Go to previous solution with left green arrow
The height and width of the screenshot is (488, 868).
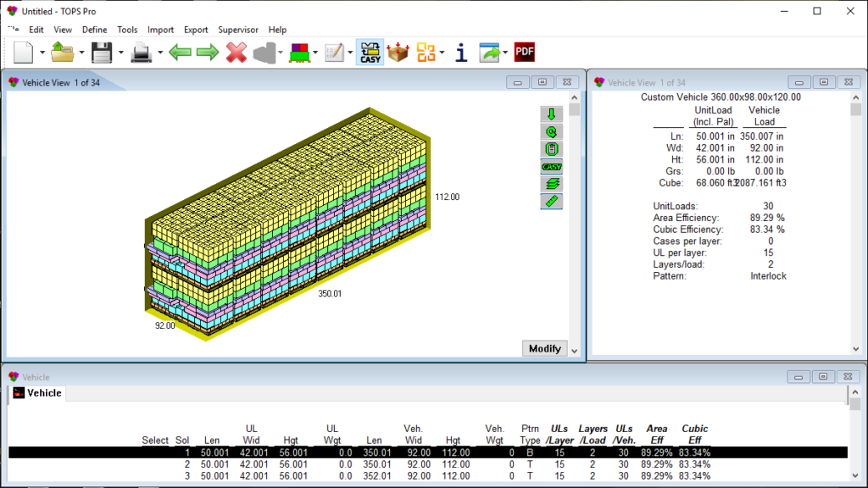click(180, 53)
